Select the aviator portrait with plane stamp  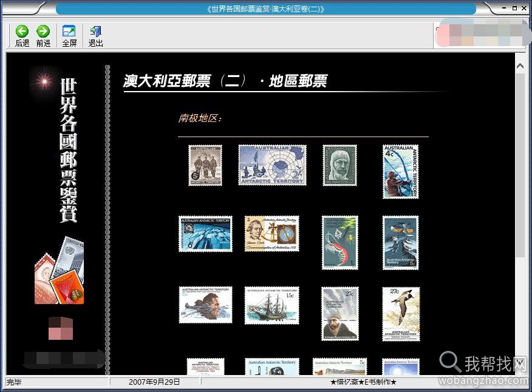click(x=206, y=305)
